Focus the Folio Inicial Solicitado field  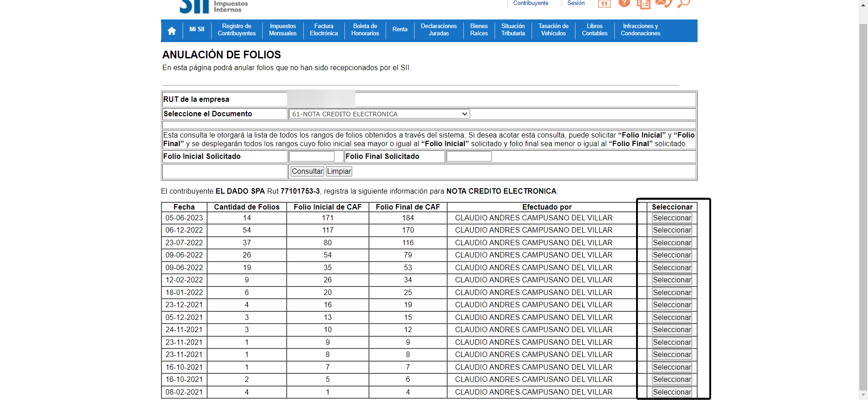(x=312, y=156)
